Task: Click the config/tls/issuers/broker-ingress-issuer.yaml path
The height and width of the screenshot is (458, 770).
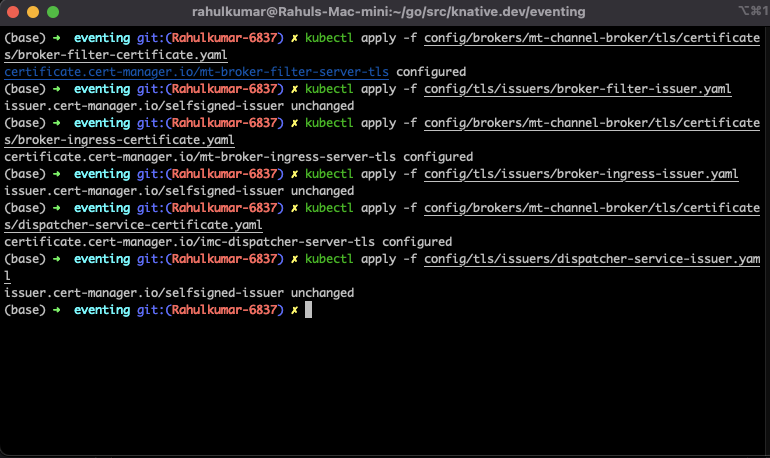Action: click(x=581, y=174)
